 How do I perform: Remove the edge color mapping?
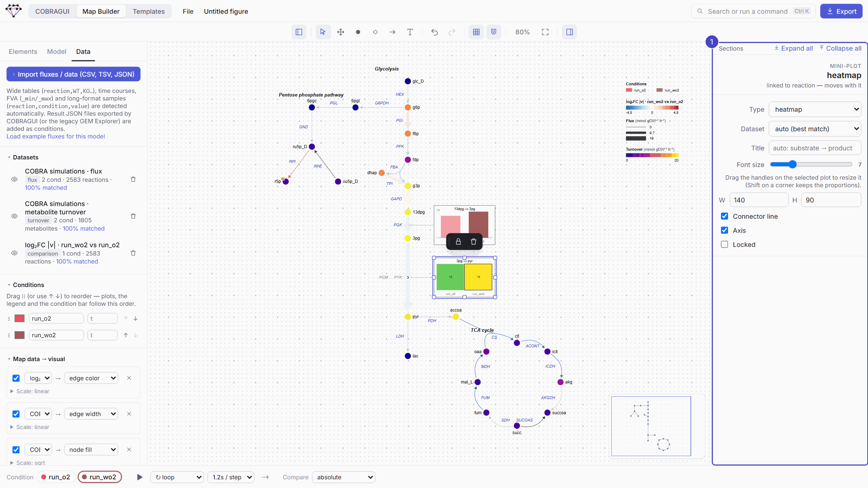129,378
